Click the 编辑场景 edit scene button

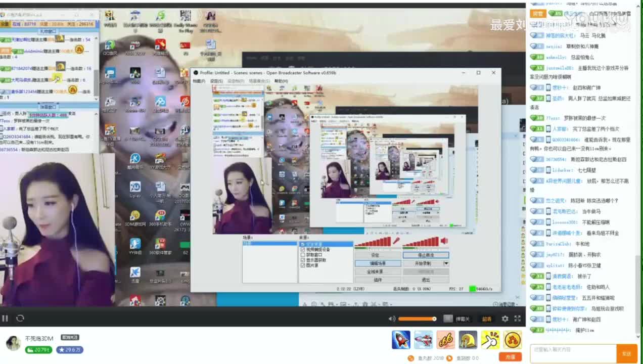pyautogui.click(x=378, y=263)
